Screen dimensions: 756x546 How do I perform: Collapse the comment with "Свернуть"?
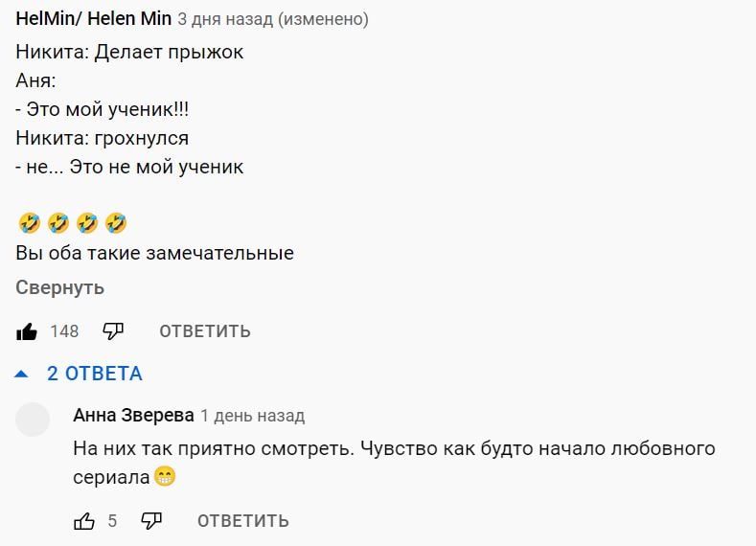tap(59, 287)
